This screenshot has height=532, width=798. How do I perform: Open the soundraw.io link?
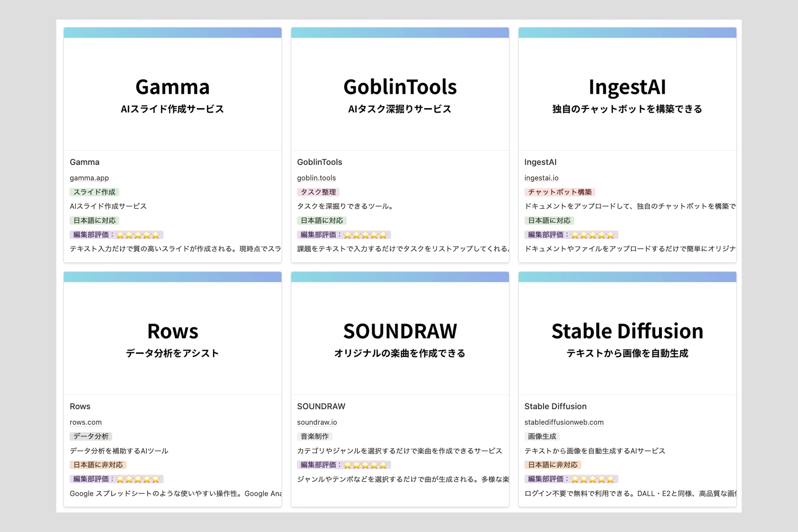pyautogui.click(x=317, y=422)
